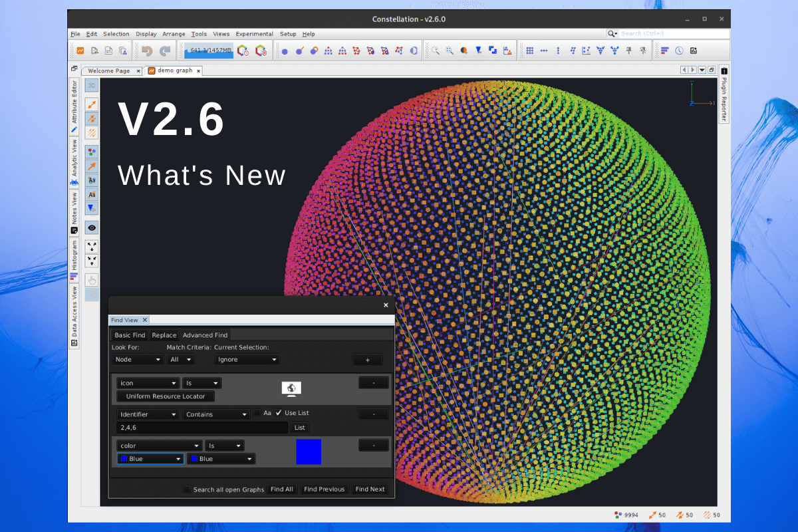Click the blue funnel icon in top toolbar
This screenshot has width=798, height=532.
click(x=478, y=51)
